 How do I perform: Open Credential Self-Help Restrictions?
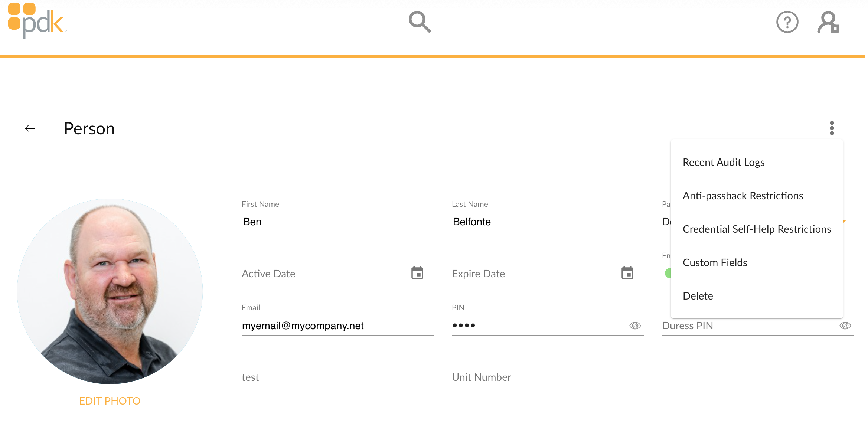tap(757, 229)
